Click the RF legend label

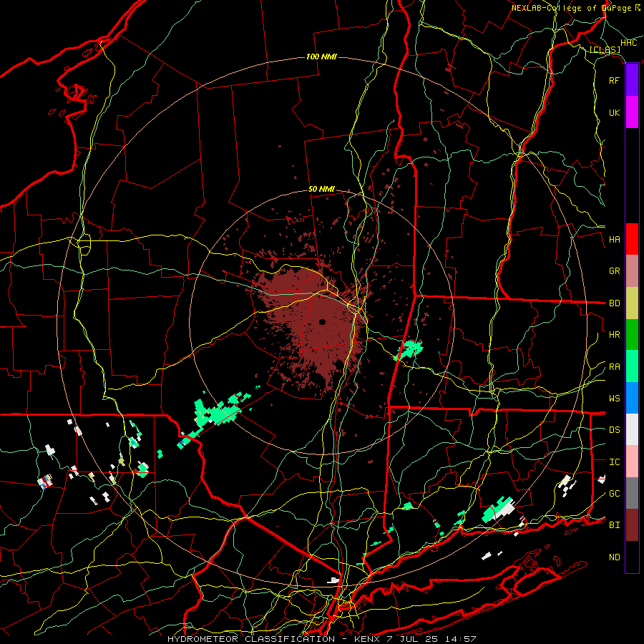click(x=614, y=80)
